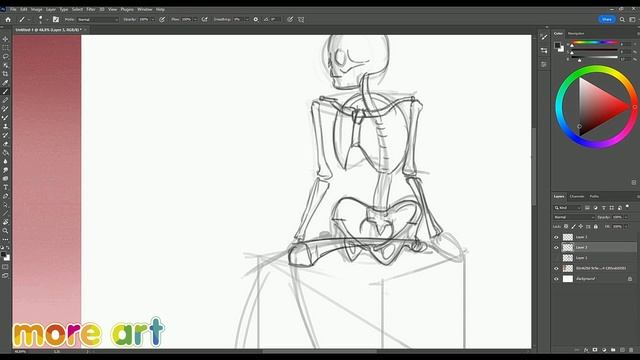The height and width of the screenshot is (360, 640).
Task: Open the Filter menu
Action: click(x=91, y=9)
